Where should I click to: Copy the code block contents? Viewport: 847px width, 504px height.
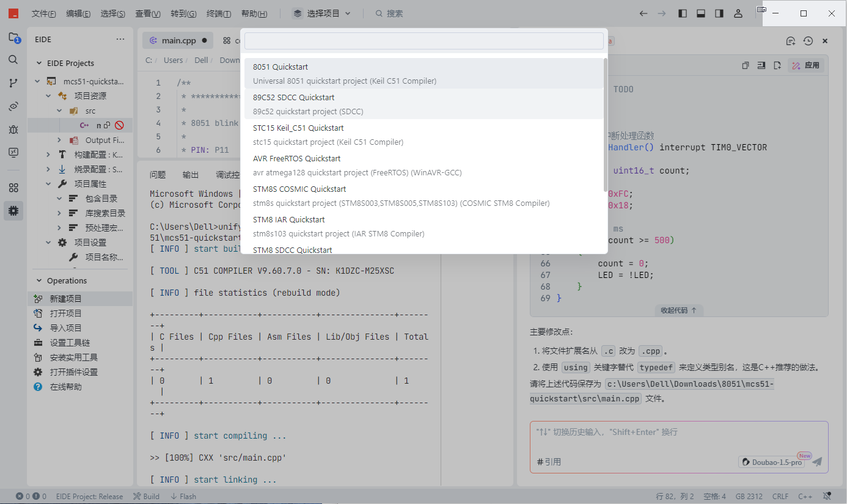point(745,65)
